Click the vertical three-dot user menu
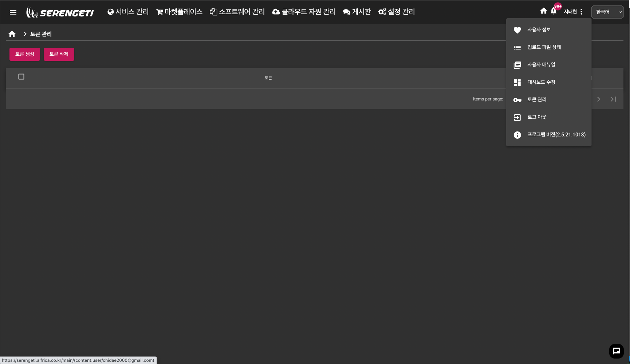 [x=581, y=12]
